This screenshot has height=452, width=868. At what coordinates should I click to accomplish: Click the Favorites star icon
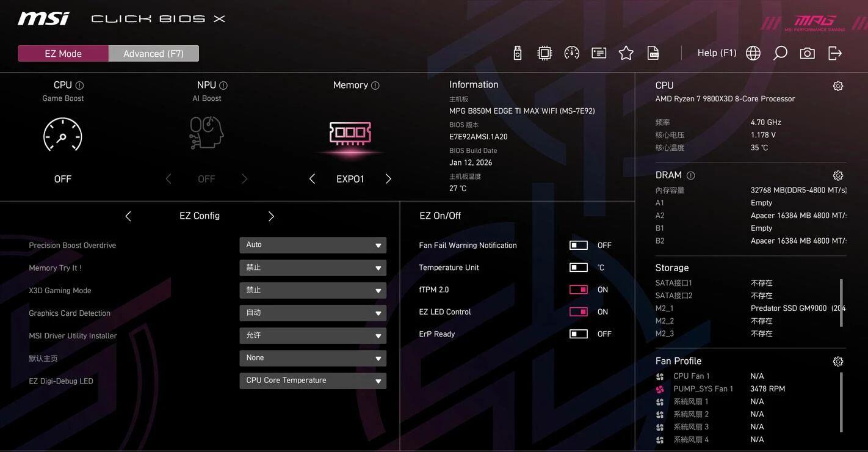point(626,53)
